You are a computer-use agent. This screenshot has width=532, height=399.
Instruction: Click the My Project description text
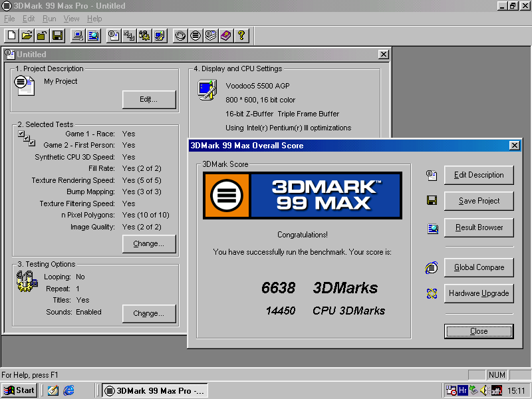coord(61,81)
